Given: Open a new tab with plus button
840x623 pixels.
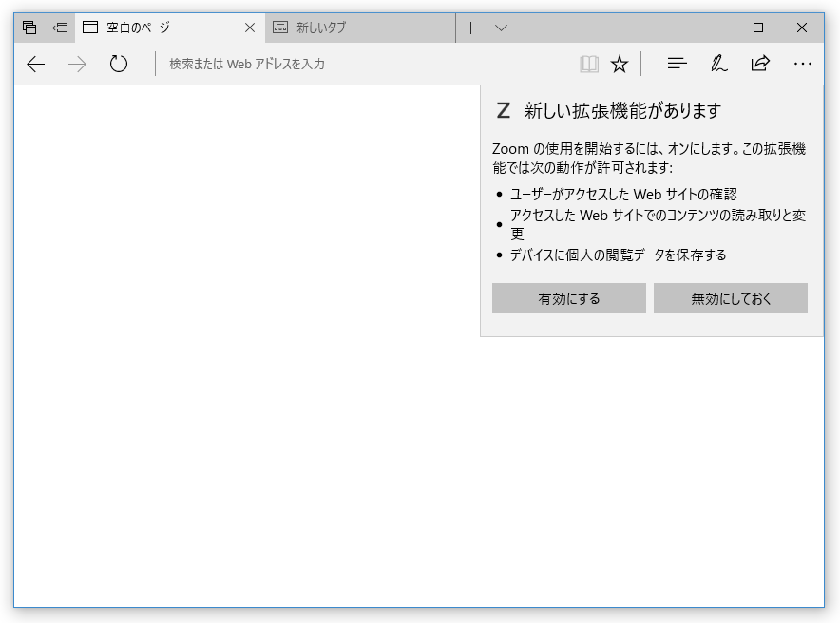Looking at the screenshot, I should (x=470, y=28).
